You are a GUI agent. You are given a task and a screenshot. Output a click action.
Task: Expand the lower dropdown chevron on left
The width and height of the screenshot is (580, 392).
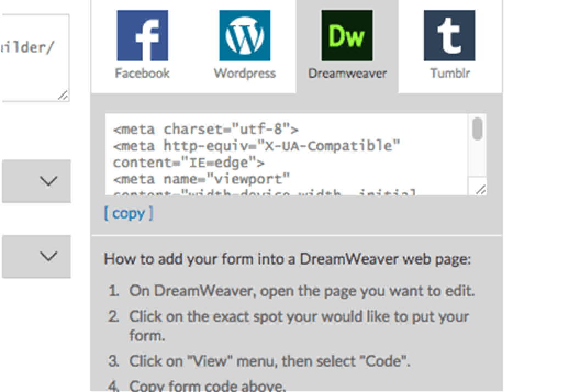(48, 256)
